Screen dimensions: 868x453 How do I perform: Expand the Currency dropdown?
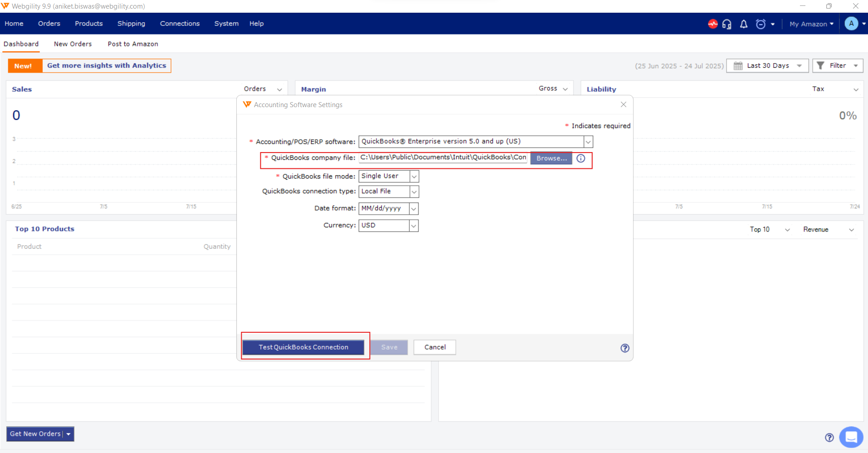[414, 226]
